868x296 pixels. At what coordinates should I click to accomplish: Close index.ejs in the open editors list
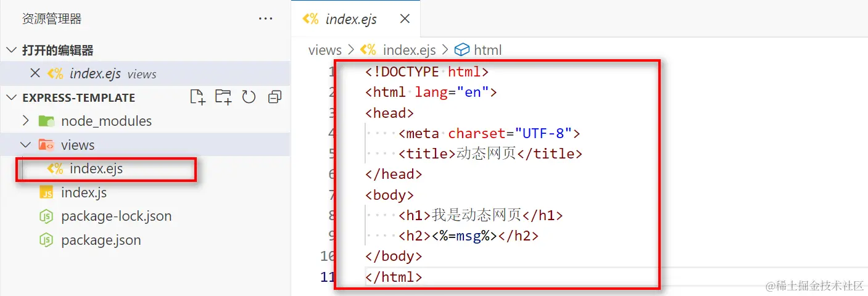coord(36,73)
